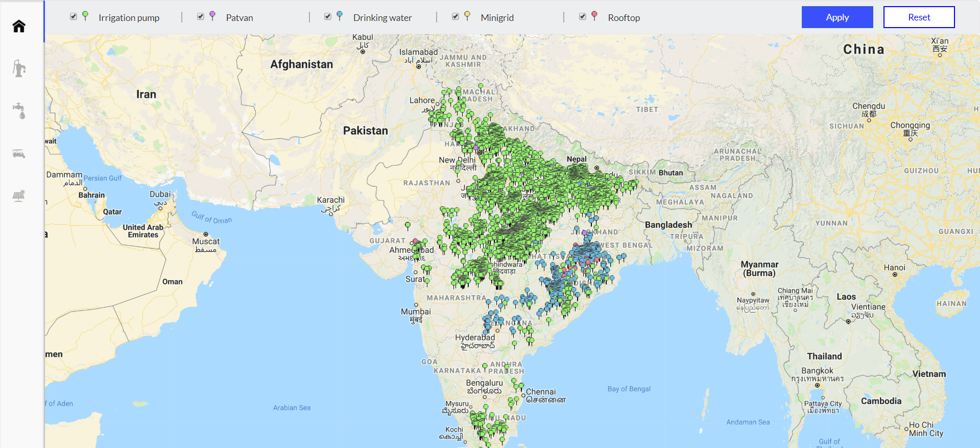Apply the selected map filters

coord(838,17)
